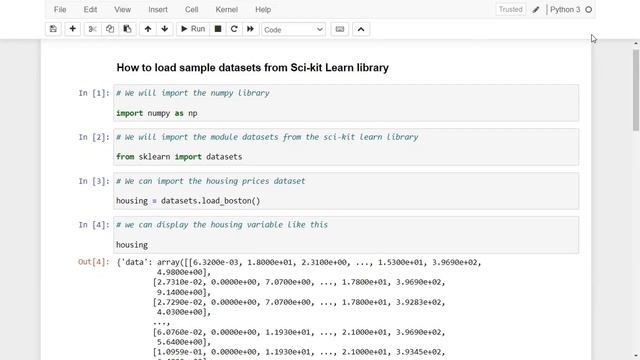Screen dimensions: 640x360
Task: Move the selected cell up with the arrow icon
Action: 148,29
